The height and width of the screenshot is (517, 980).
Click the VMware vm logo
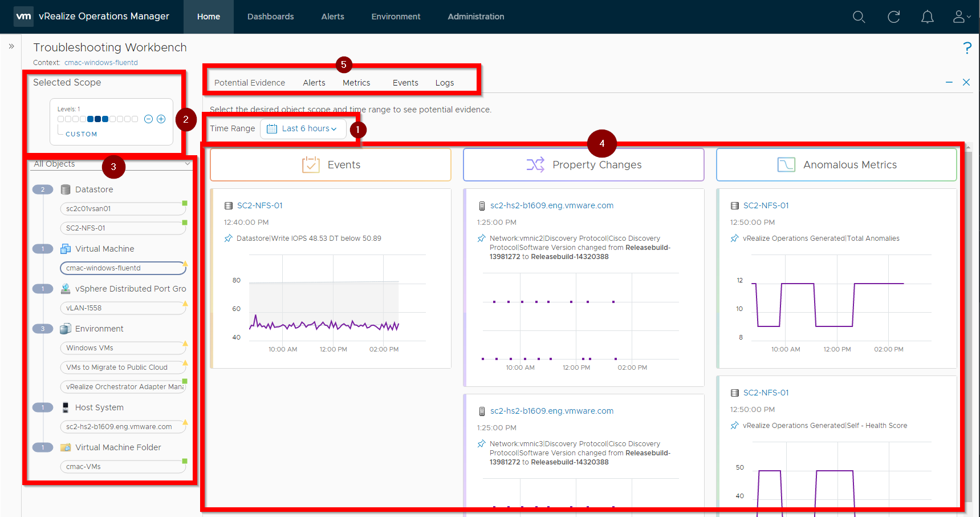pos(24,16)
